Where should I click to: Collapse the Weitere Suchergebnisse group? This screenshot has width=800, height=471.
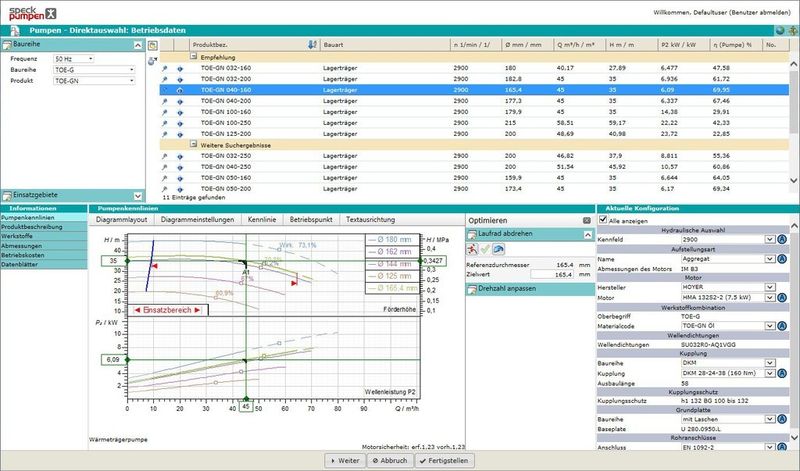click(193, 144)
